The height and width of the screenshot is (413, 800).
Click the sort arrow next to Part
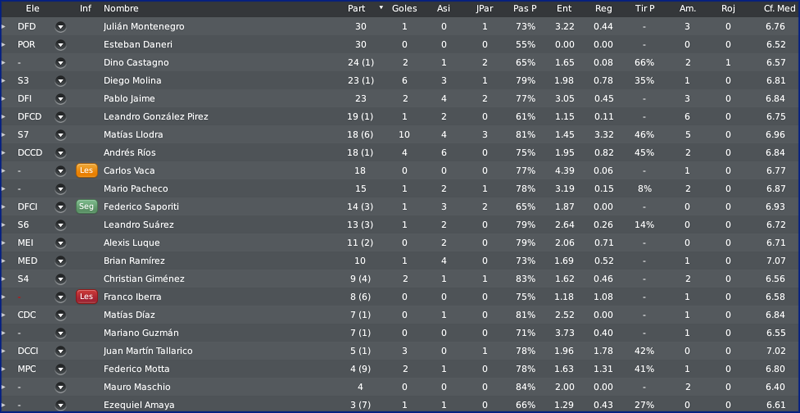coord(381,8)
